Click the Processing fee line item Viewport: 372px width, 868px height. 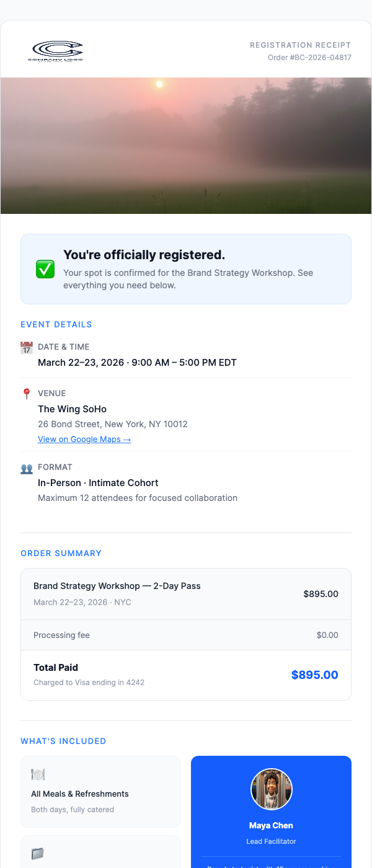pos(61,635)
